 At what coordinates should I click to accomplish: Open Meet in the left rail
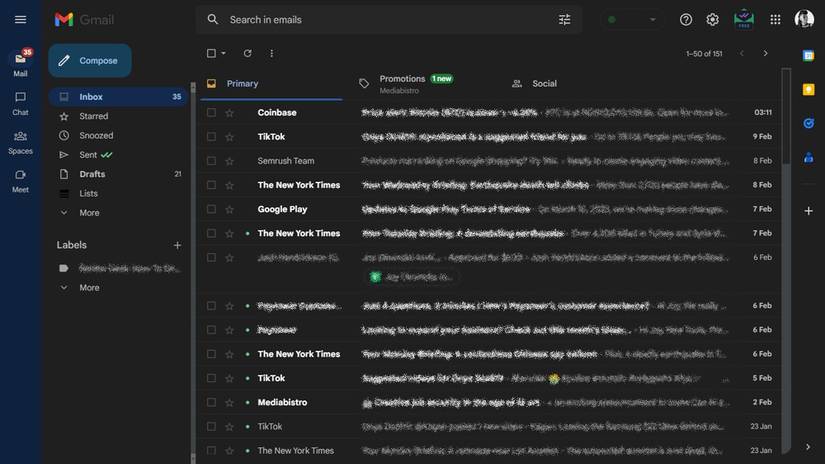click(20, 179)
